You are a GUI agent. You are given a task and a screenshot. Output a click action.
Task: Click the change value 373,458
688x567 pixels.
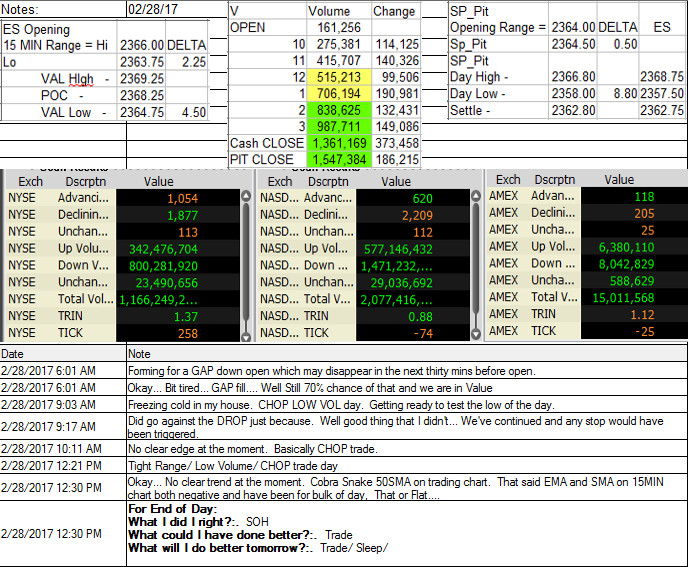click(x=397, y=143)
